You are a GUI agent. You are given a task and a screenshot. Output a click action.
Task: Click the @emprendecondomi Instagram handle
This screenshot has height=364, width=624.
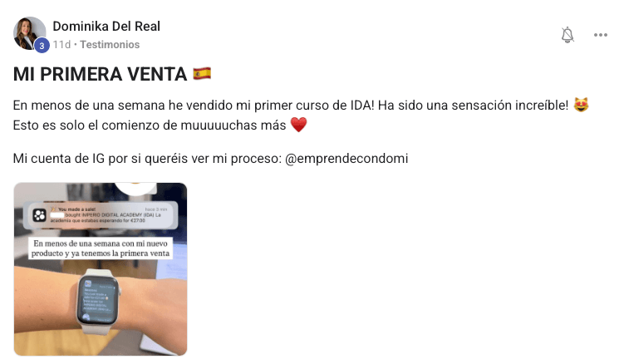[x=346, y=159]
